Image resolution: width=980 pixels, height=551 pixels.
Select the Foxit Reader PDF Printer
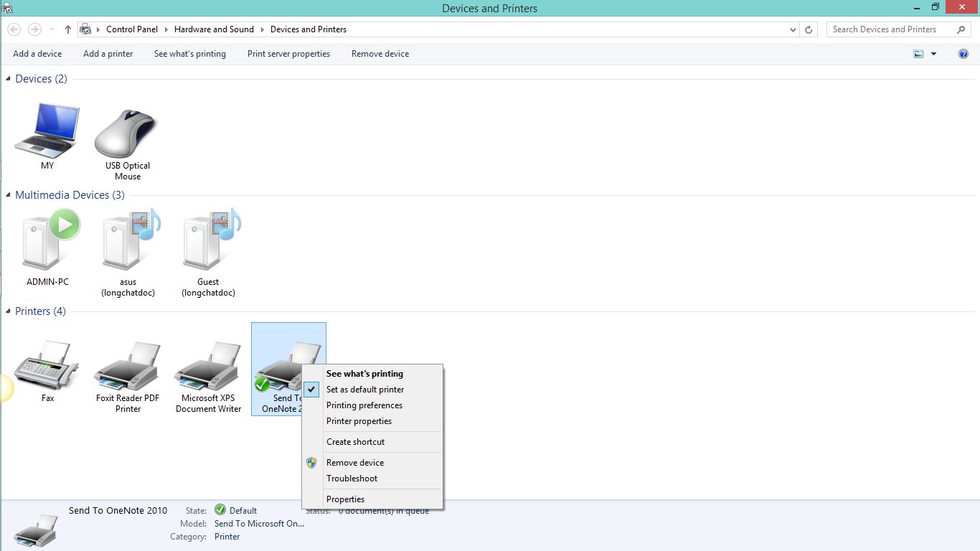[x=128, y=366]
